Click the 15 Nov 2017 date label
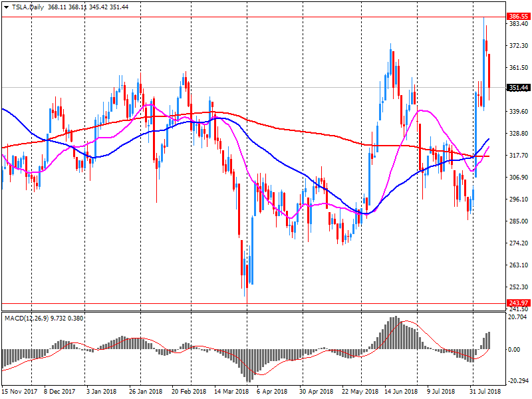The image size is (532, 399). point(19,392)
